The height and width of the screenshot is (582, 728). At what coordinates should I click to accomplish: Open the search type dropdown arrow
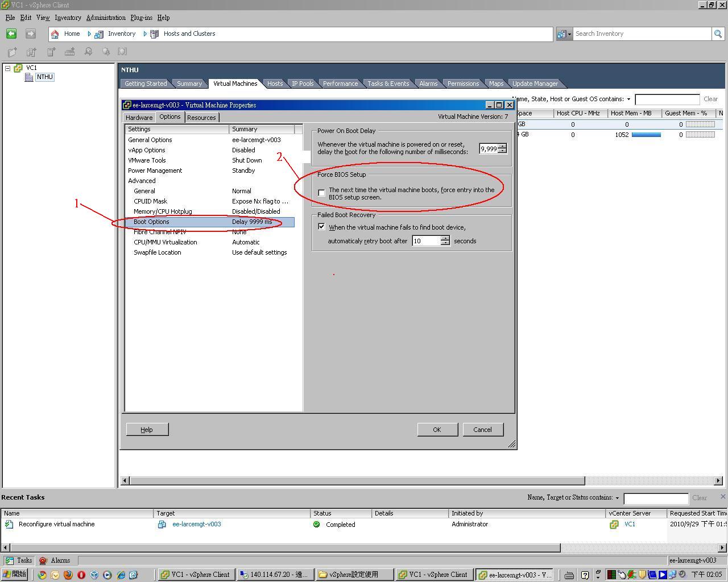tap(569, 34)
